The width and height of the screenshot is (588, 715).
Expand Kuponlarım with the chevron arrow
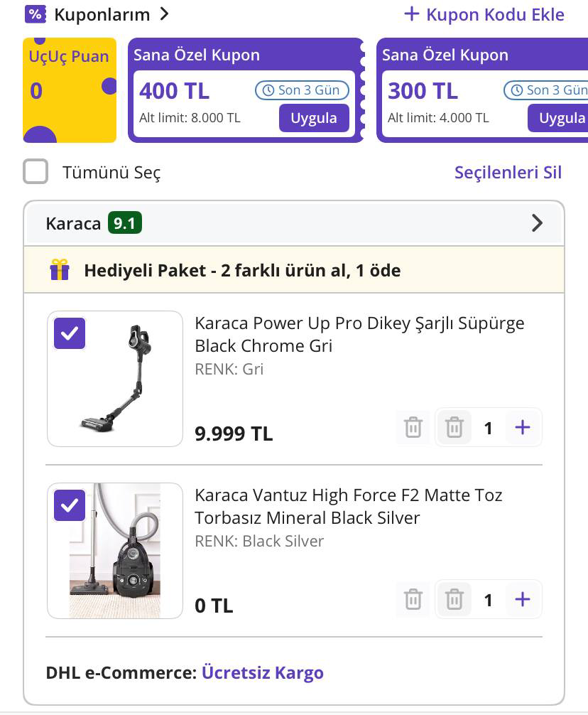click(x=164, y=14)
